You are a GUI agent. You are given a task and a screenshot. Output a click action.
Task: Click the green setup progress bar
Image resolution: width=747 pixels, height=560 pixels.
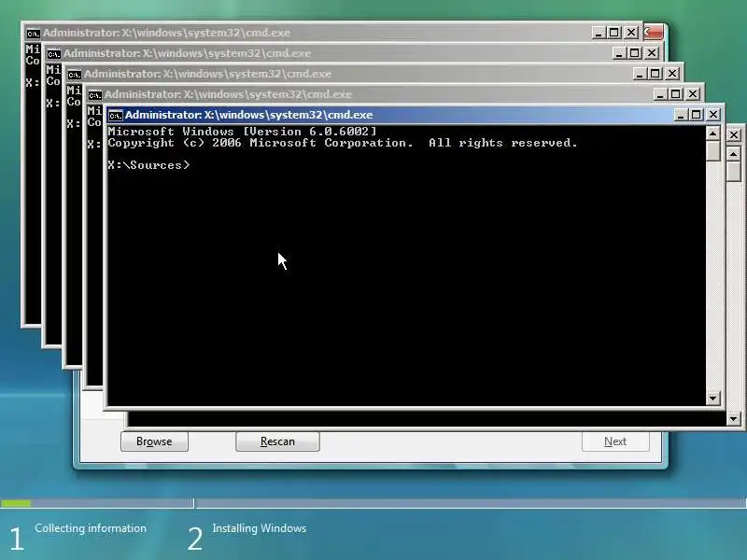tap(16, 503)
